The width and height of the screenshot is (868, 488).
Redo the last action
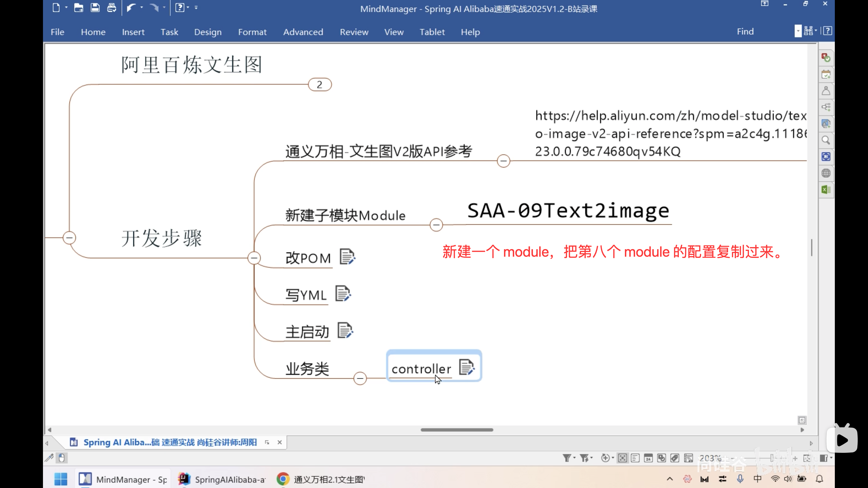[154, 7]
